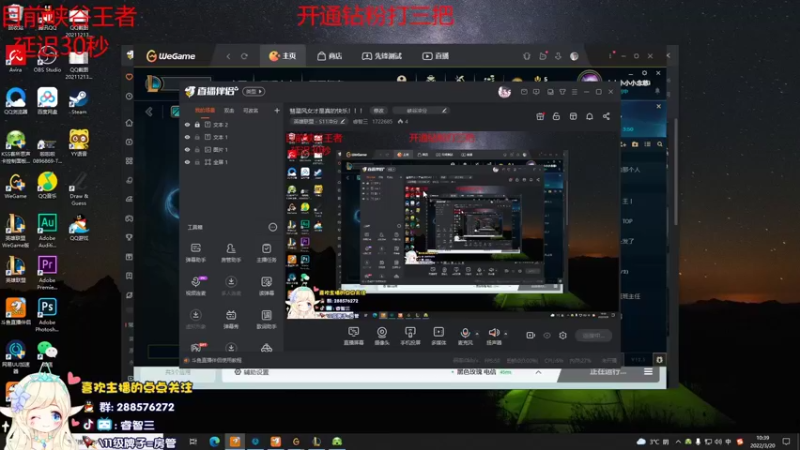
Task: Click the bell notification icon above the preview
Action: (x=589, y=116)
